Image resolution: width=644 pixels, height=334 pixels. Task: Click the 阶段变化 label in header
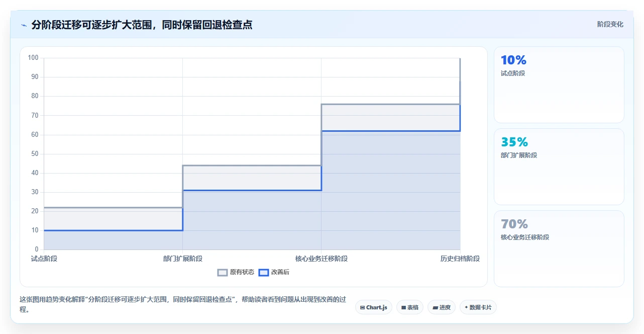(x=610, y=24)
